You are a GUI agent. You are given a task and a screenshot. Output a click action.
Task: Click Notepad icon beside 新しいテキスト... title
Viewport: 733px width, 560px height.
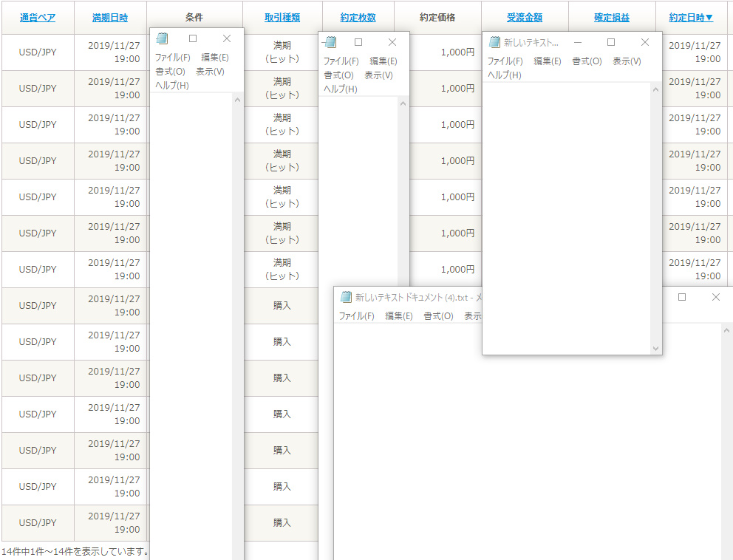pyautogui.click(x=494, y=42)
